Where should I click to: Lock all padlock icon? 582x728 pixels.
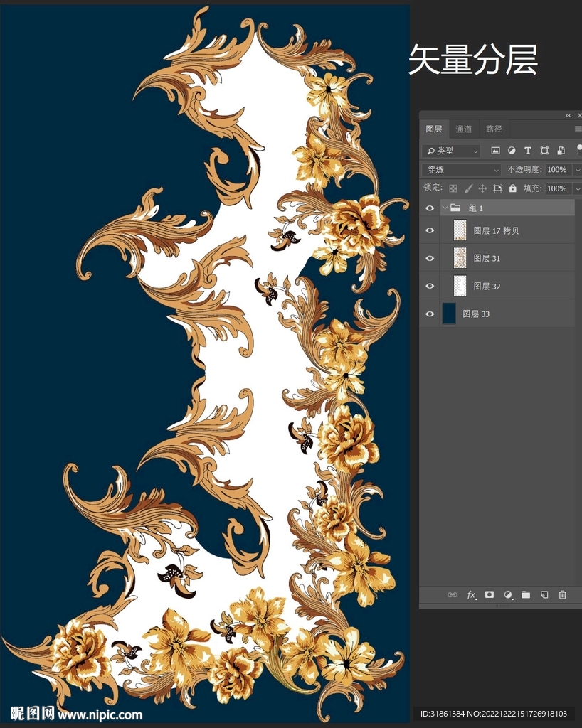click(x=513, y=188)
